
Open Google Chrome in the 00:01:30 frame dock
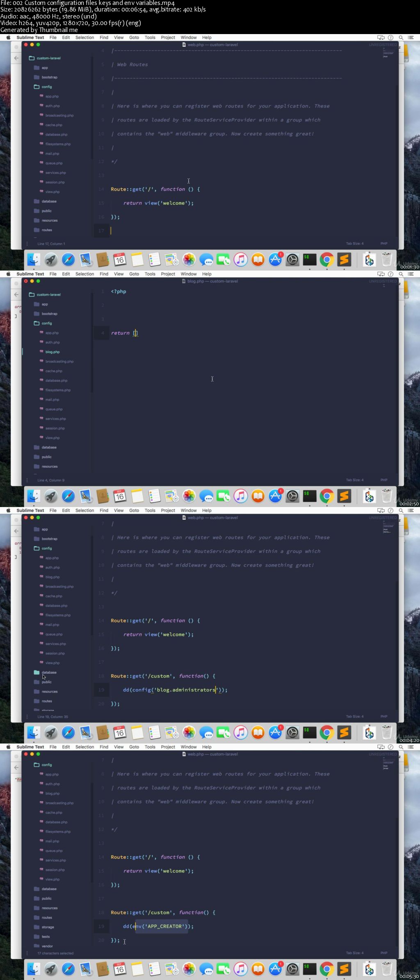pyautogui.click(x=327, y=260)
